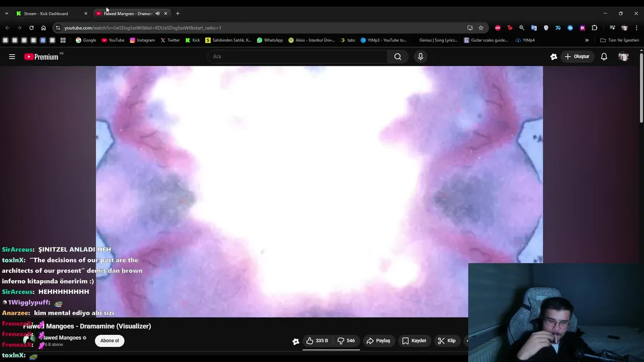The width and height of the screenshot is (644, 362).
Task: Open the YouTube bookmark
Action: click(113, 40)
